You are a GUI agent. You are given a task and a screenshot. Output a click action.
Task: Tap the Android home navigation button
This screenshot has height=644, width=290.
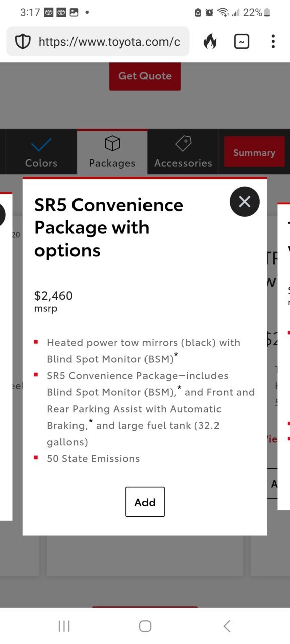pos(145,626)
